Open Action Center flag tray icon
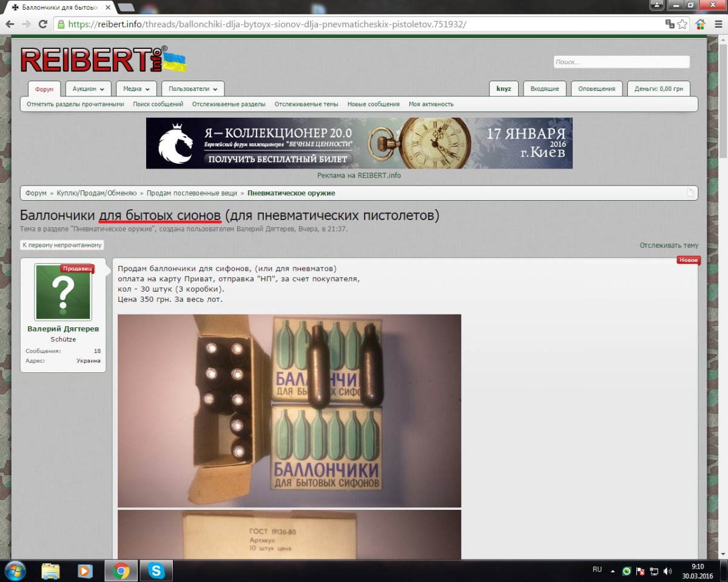The width and height of the screenshot is (728, 582). [641, 571]
